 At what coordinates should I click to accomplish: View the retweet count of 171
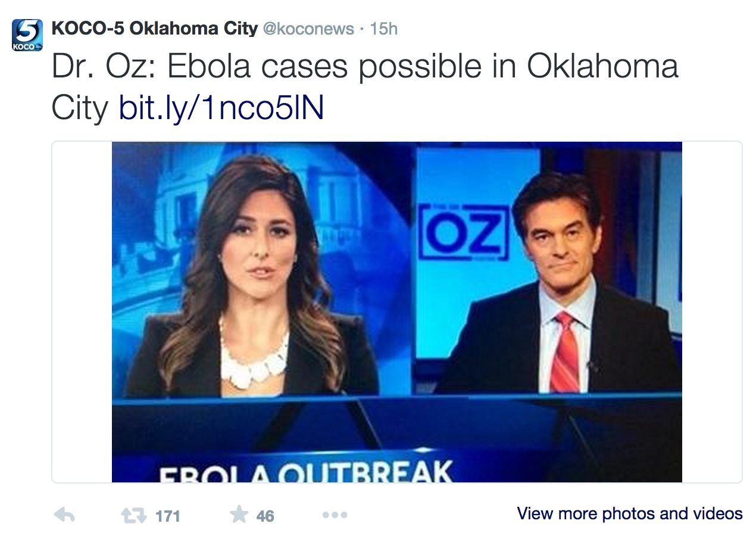pyautogui.click(x=167, y=516)
